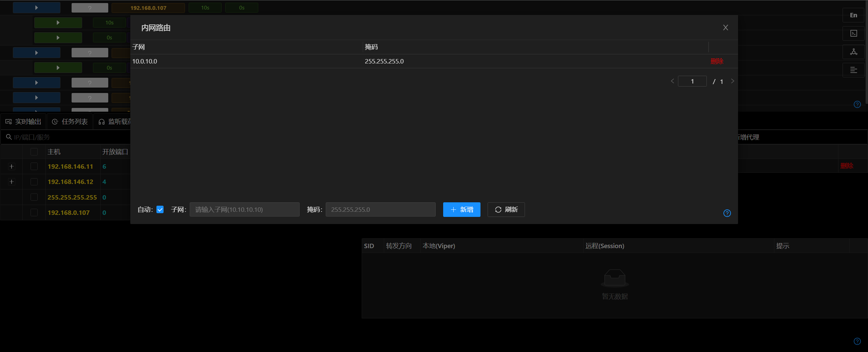The width and height of the screenshot is (868, 352).
Task: Click the 增代理 tab behind dialog
Action: (748, 137)
